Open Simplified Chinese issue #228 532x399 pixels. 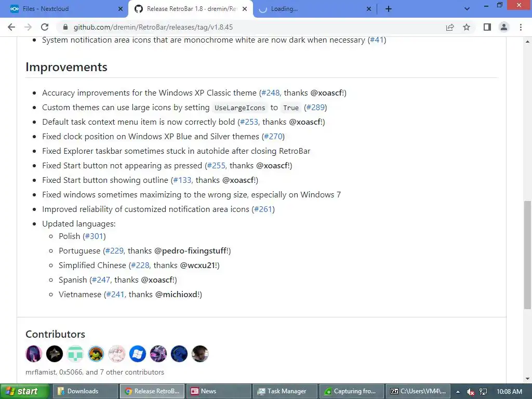pos(140,265)
